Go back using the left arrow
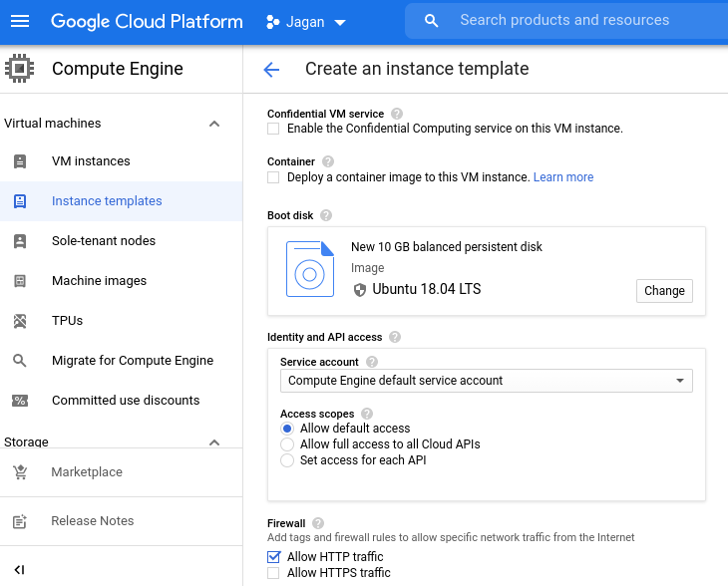 click(271, 70)
